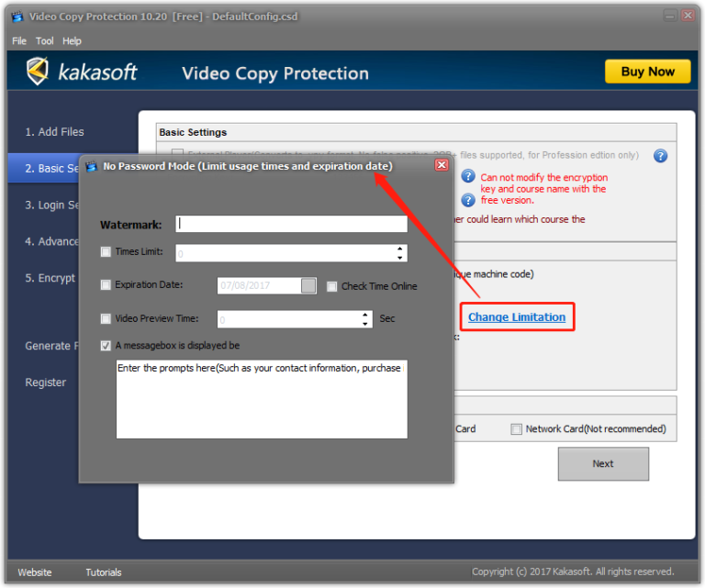Uncheck the messagebox displayed option
The image size is (705, 588).
pyautogui.click(x=106, y=346)
